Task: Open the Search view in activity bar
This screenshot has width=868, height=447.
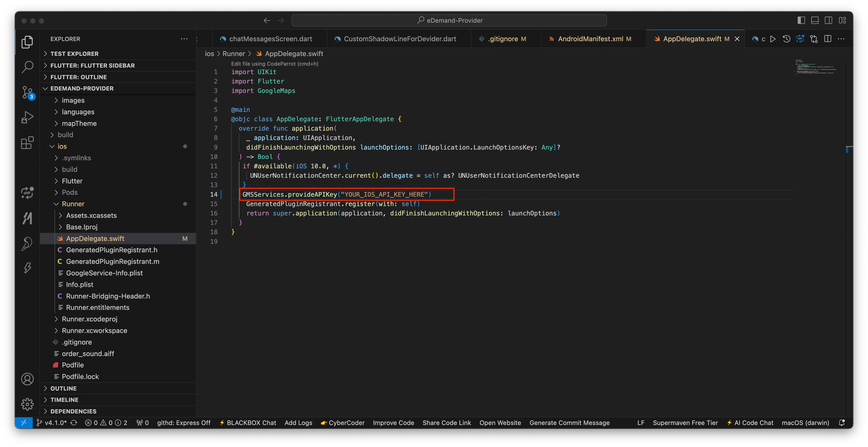Action: click(x=27, y=67)
